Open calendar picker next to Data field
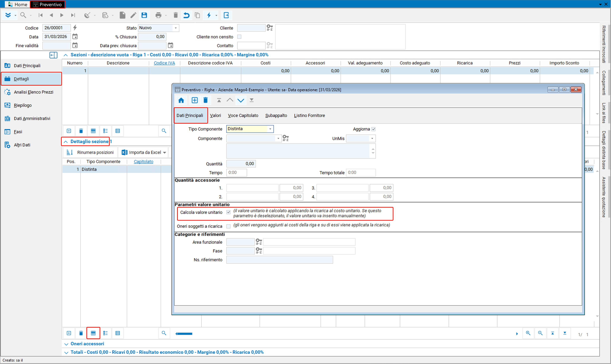611x364 pixels. [x=75, y=37]
